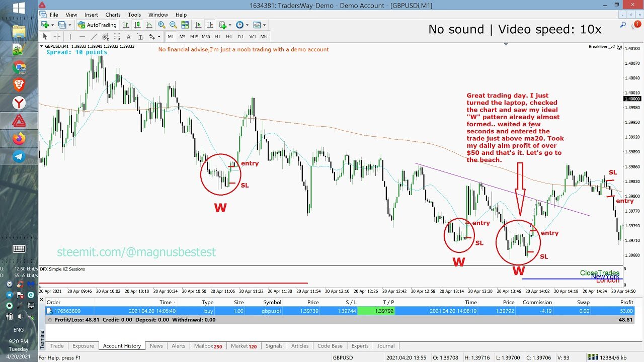
Task: Open the Help menu
Action: pos(181,15)
